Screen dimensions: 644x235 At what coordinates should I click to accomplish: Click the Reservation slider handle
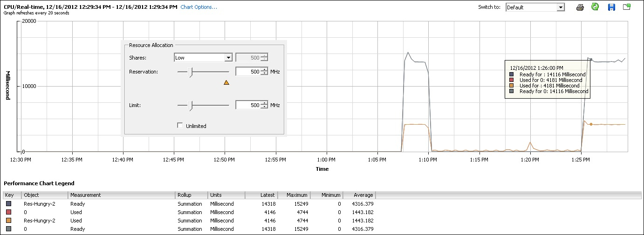point(190,72)
